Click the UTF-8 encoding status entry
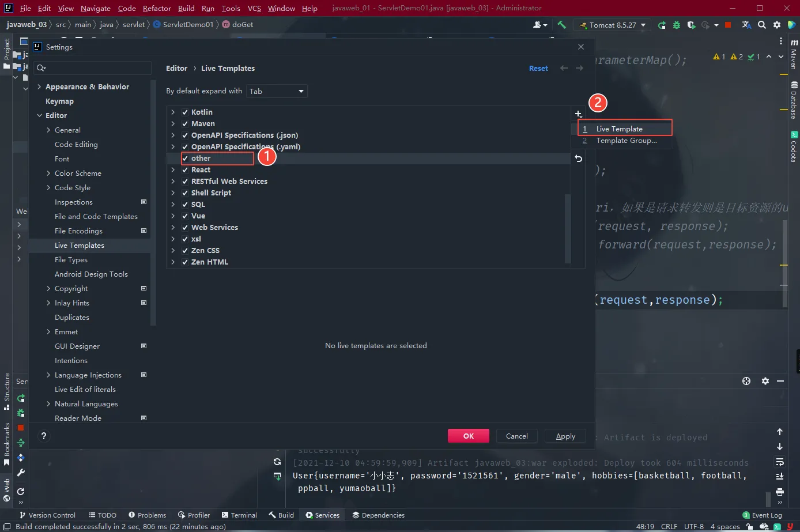 [x=694, y=527]
